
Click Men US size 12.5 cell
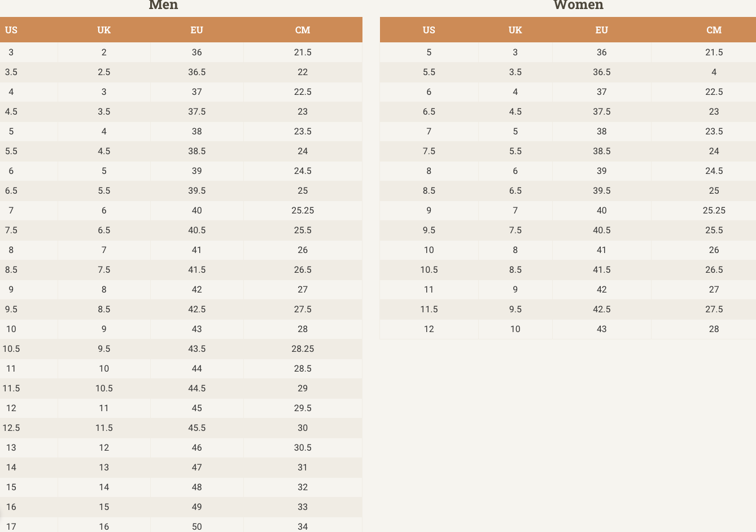[x=11, y=428]
